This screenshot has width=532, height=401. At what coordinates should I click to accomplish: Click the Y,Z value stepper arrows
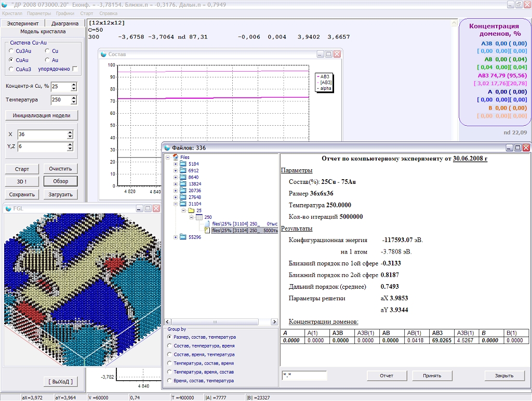coord(70,146)
